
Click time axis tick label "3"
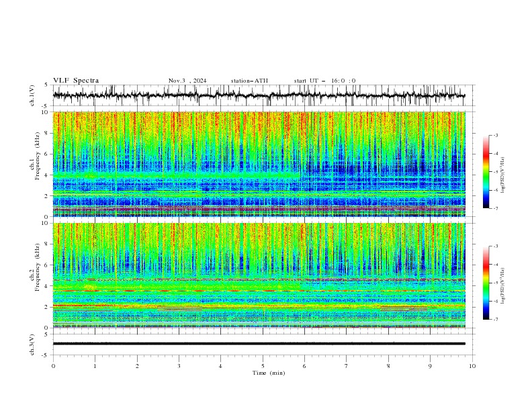pos(179,366)
